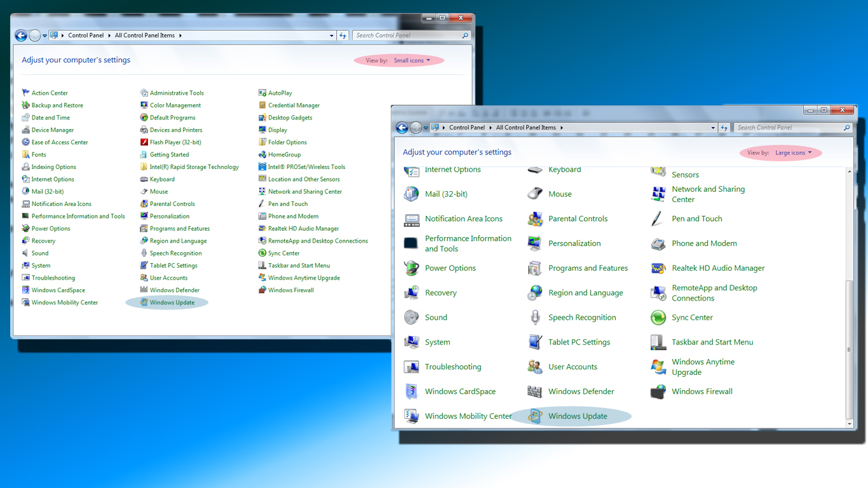This screenshot has height=488, width=868.
Task: Click the Power Options battery icon in large icons window
Action: tap(412, 268)
